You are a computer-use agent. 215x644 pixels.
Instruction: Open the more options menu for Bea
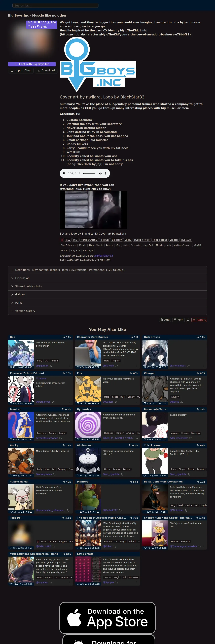click(69, 365)
